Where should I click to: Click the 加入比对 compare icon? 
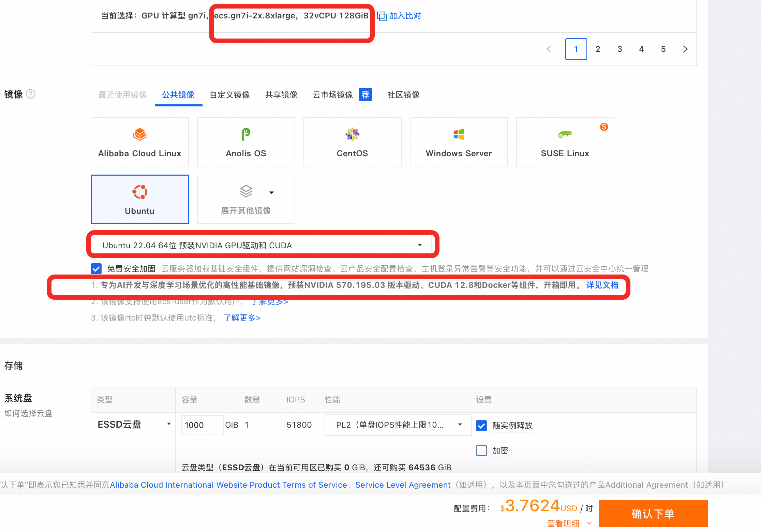coord(382,16)
